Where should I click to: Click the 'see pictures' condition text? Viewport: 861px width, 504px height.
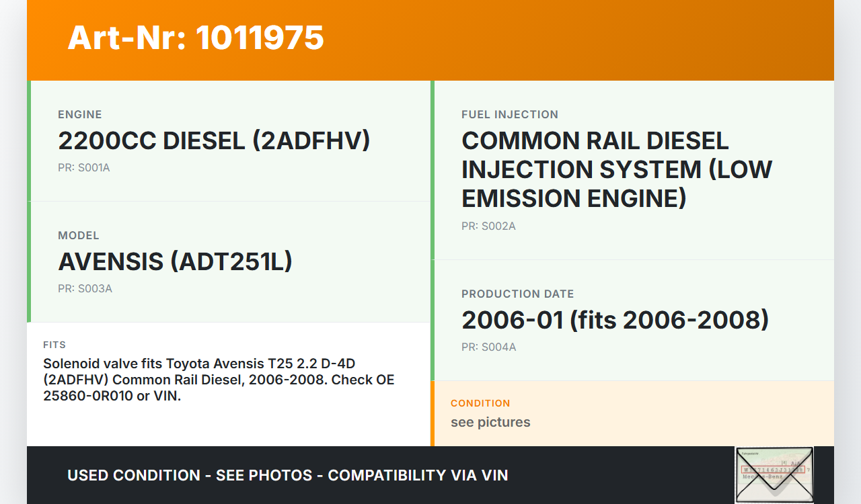(x=490, y=422)
